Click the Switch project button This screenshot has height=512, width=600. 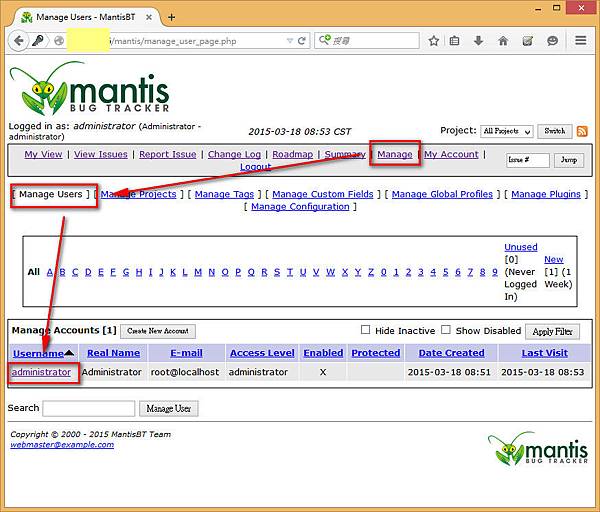point(554,131)
